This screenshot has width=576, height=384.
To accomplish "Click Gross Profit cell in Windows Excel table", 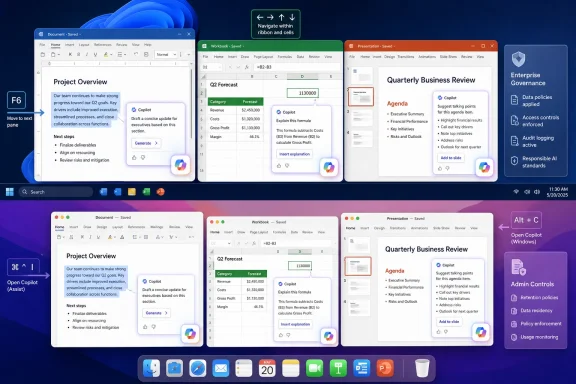I will point(222,128).
